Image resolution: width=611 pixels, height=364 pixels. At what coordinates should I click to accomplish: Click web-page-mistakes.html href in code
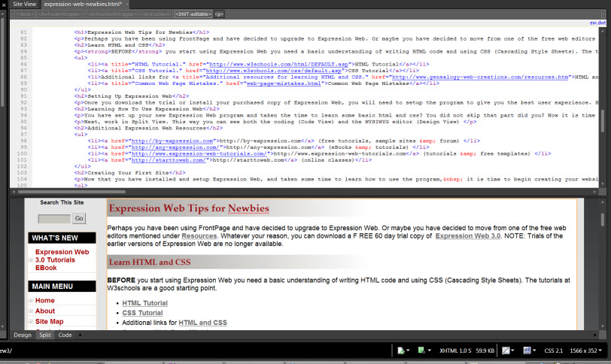tap(284, 83)
